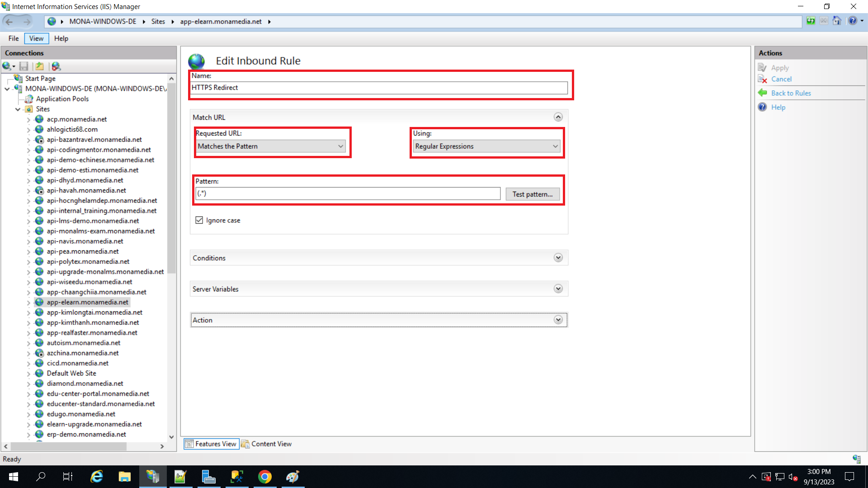Open taskbar search magnifier
Screen dimensions: 868x488
click(41, 477)
